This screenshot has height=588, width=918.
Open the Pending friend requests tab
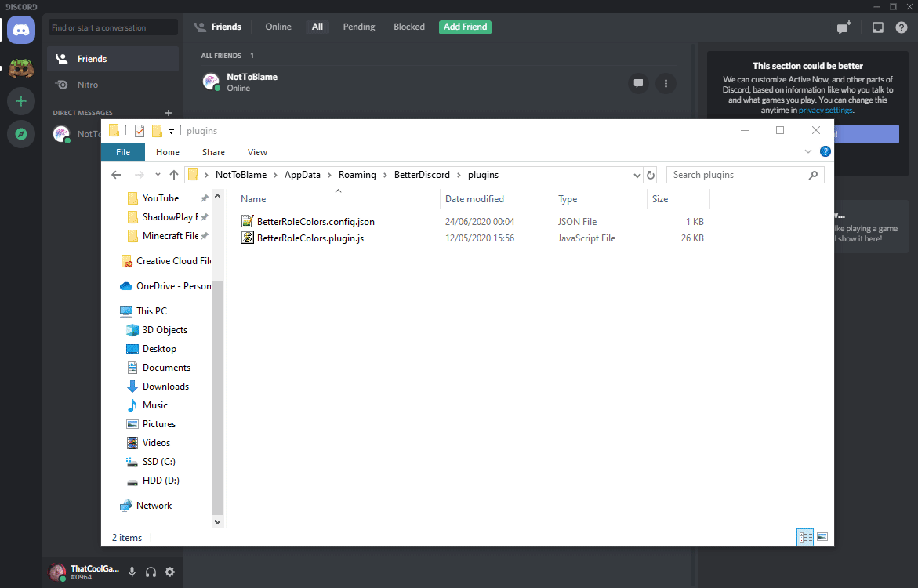pos(358,27)
